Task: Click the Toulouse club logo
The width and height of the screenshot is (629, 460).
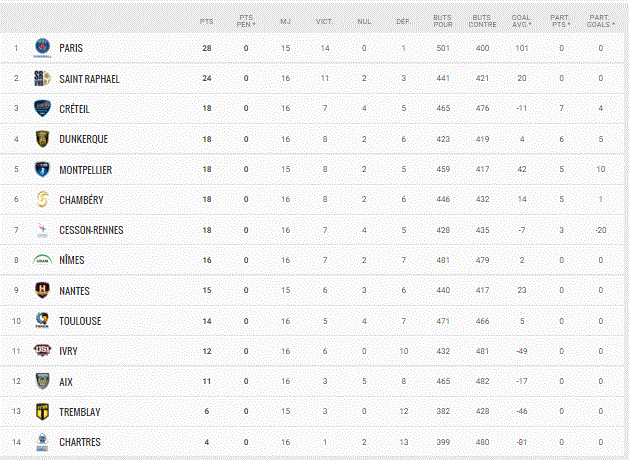Action: point(43,320)
